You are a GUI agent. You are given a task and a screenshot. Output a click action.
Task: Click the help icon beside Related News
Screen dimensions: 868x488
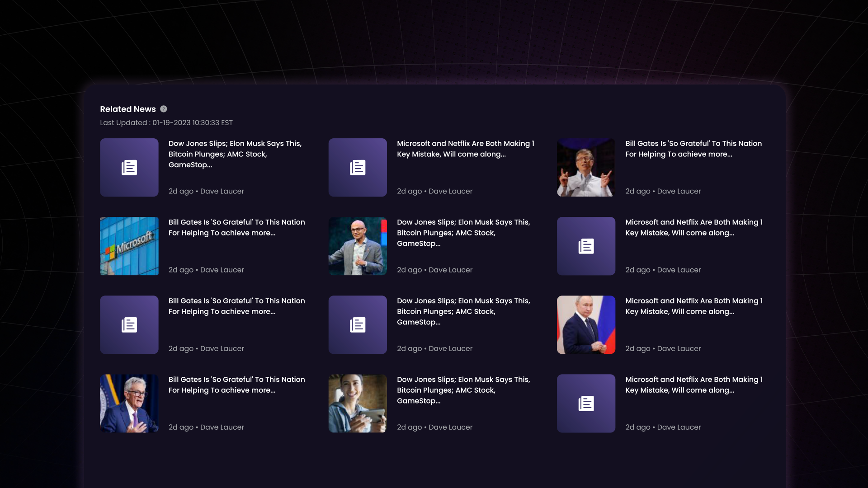(x=164, y=109)
